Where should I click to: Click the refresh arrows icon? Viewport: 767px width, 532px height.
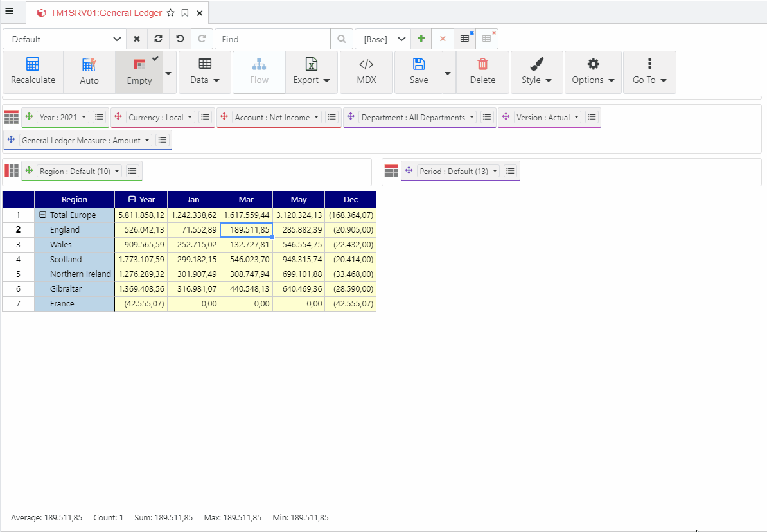158,39
